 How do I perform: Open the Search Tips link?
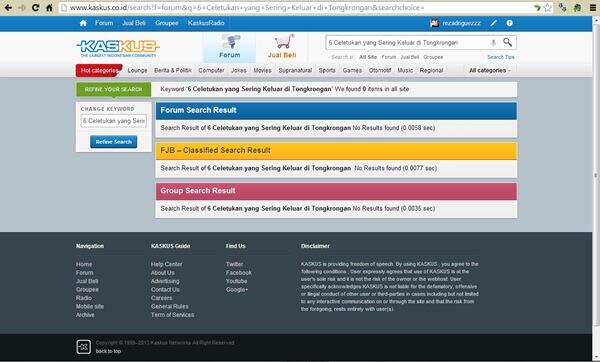pyautogui.click(x=501, y=57)
